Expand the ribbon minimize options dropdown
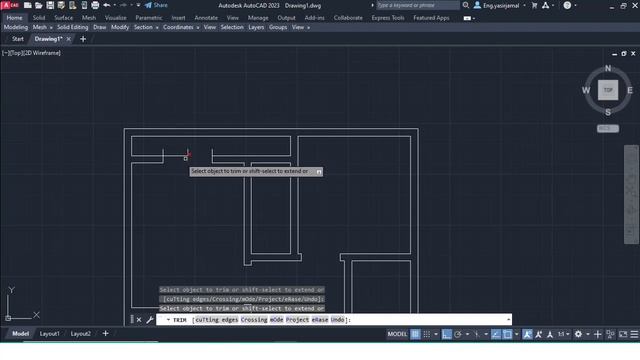 click(x=473, y=18)
